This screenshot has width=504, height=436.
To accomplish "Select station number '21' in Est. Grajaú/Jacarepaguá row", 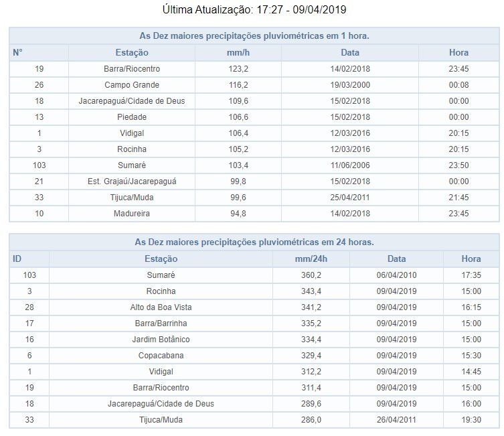I will (39, 181).
